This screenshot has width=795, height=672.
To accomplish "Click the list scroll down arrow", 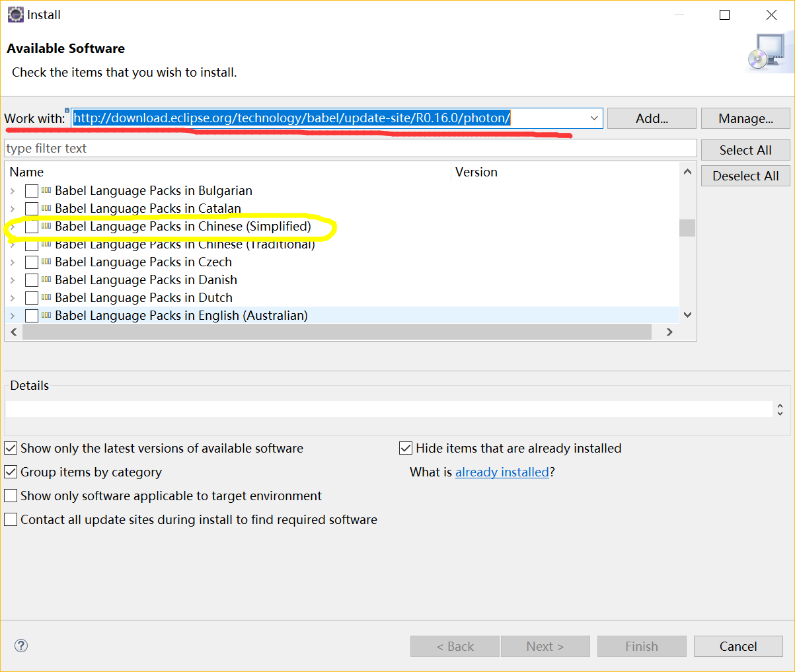I will pyautogui.click(x=687, y=315).
